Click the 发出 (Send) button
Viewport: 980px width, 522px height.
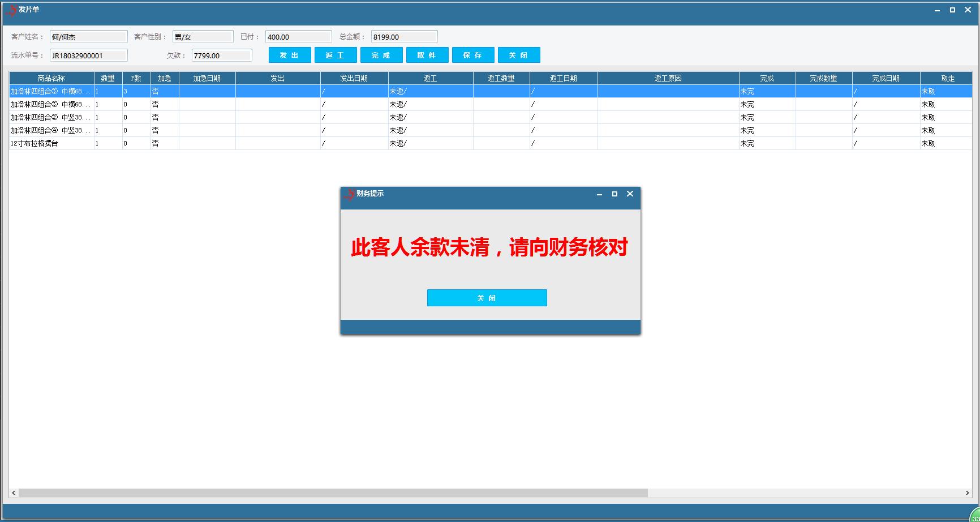pyautogui.click(x=289, y=55)
